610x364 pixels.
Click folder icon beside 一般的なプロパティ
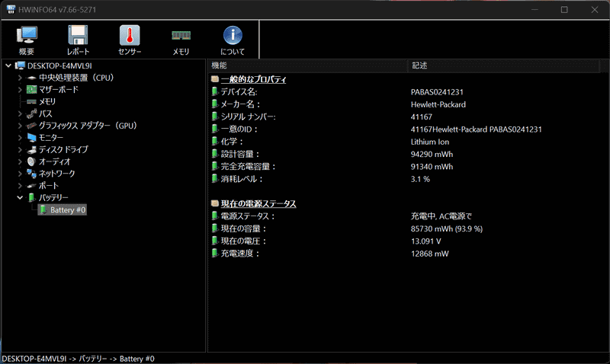tap(215, 79)
